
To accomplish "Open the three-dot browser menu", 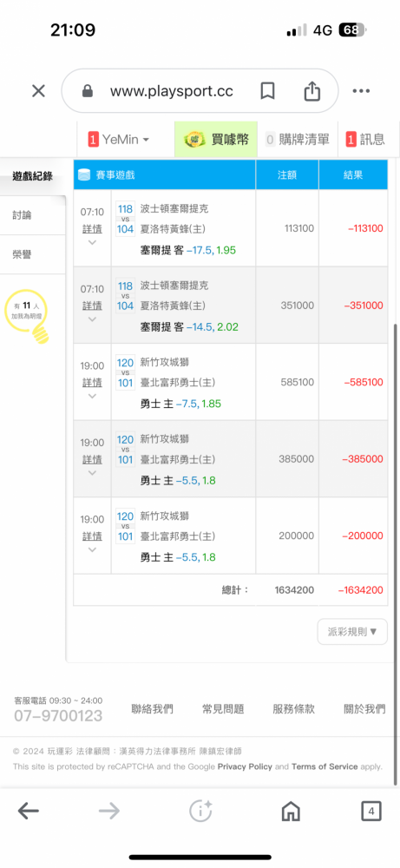I will coord(361,91).
